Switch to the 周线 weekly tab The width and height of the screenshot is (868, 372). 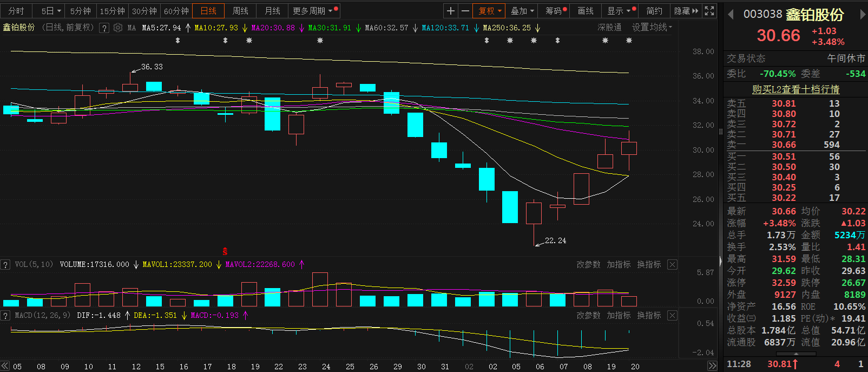[240, 11]
